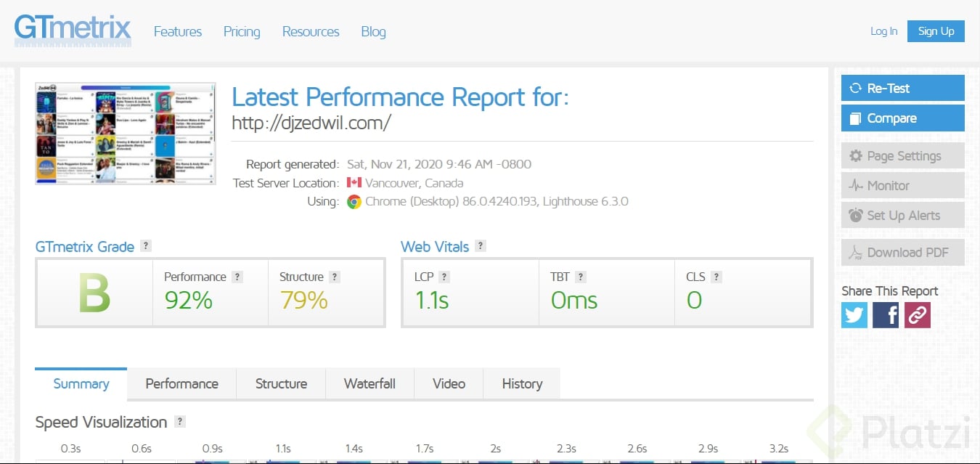
Task: Click the 0ms TBT value
Action: pos(574,300)
